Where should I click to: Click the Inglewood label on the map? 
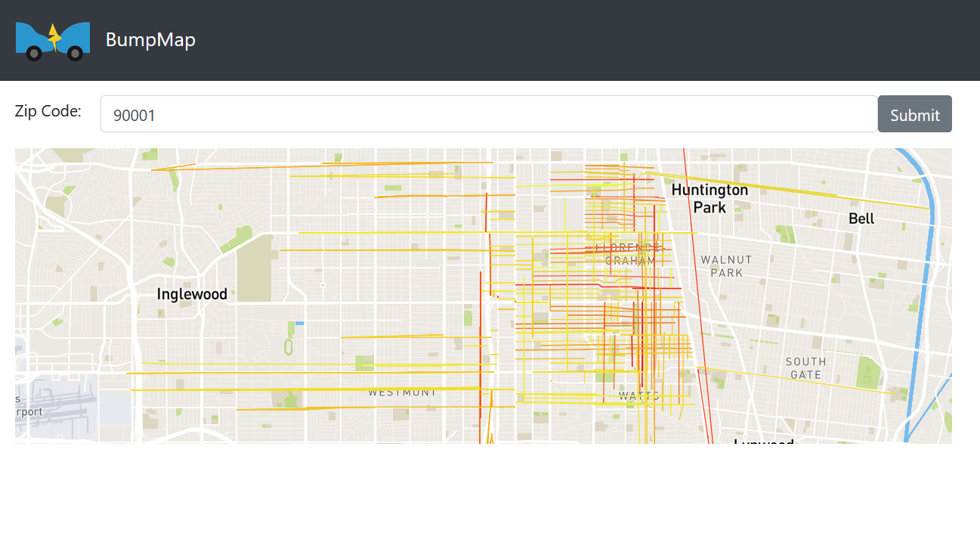(x=191, y=293)
